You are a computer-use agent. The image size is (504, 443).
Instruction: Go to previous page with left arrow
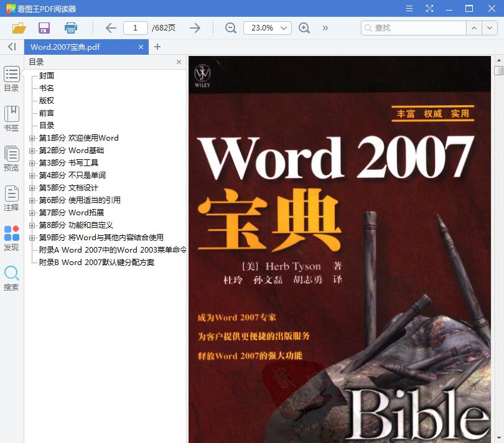[111, 28]
